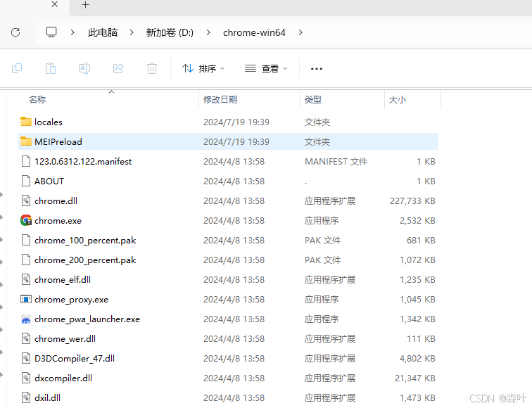The width and height of the screenshot is (532, 408).
Task: Click the chrome_elf.dll file icon
Action: pos(26,279)
